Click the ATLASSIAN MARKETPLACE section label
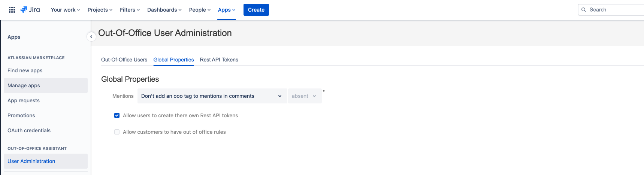The image size is (644, 175). tap(36, 58)
